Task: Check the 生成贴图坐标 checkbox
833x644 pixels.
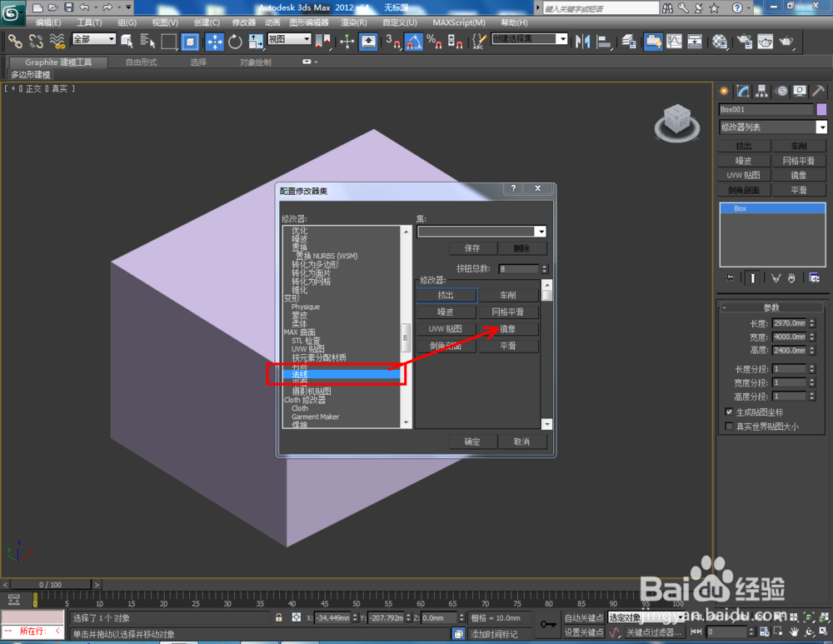Action: [x=730, y=412]
